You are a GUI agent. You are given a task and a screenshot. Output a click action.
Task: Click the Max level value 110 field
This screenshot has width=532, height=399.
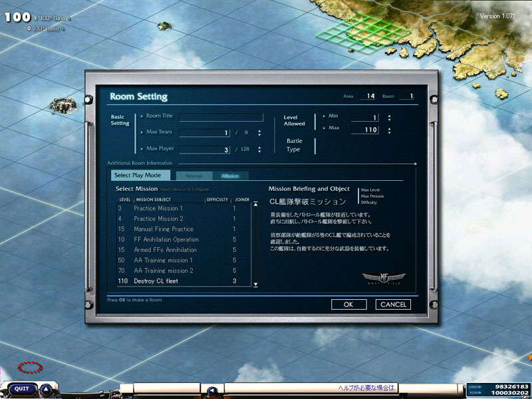[364, 130]
